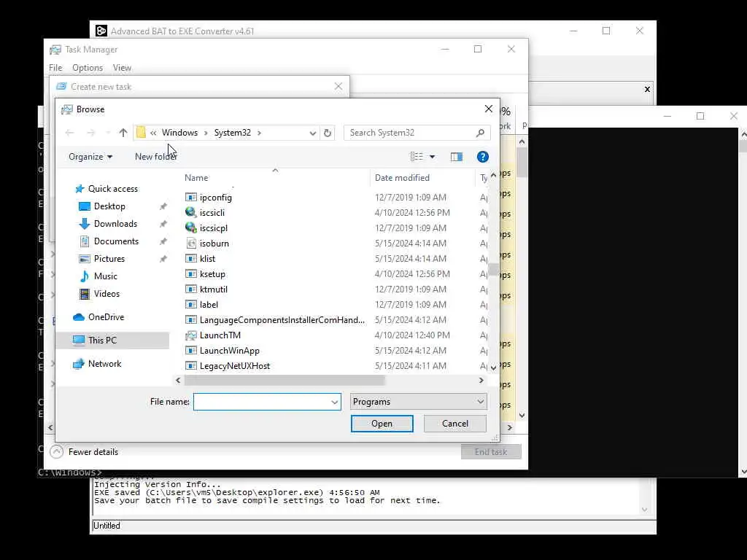
Task: Select the ipconfig file icon
Action: pos(191,197)
